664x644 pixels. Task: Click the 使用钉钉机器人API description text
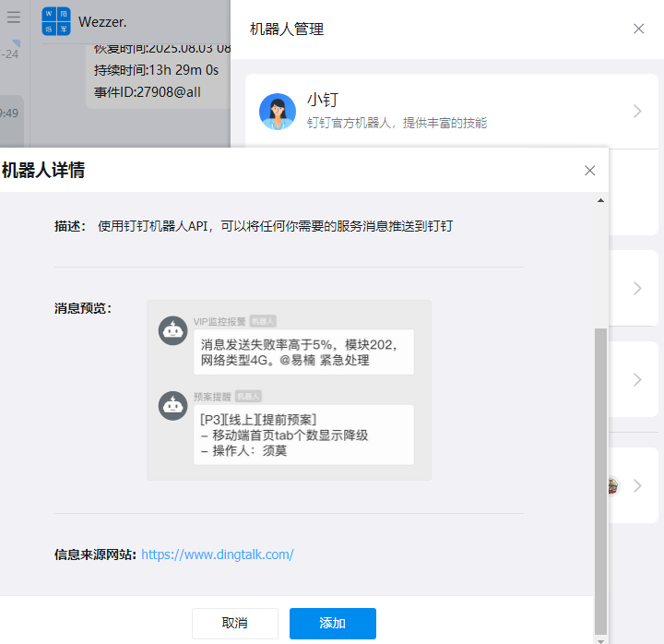[x=275, y=226]
